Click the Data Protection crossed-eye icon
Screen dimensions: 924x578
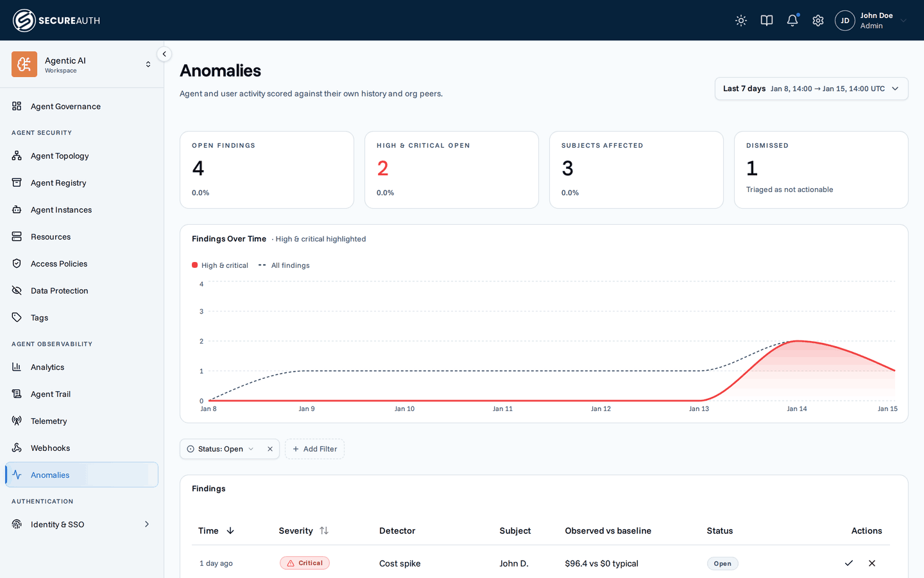point(17,290)
